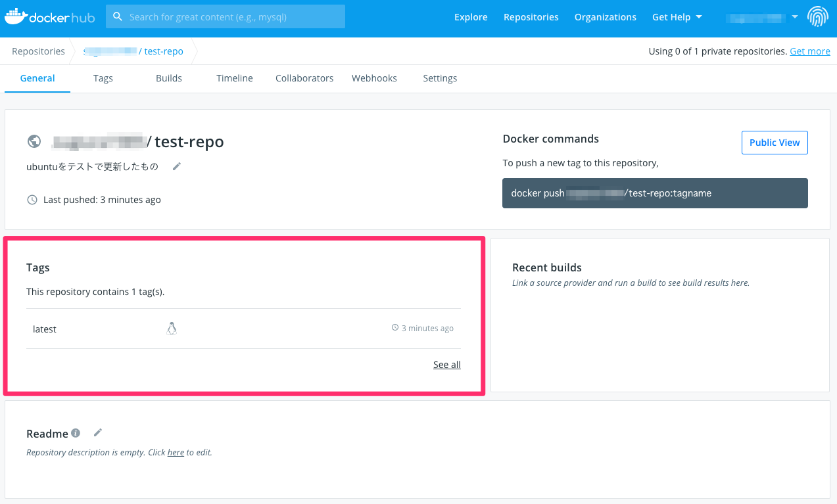
Task: Click the docker push command box
Action: (655, 193)
